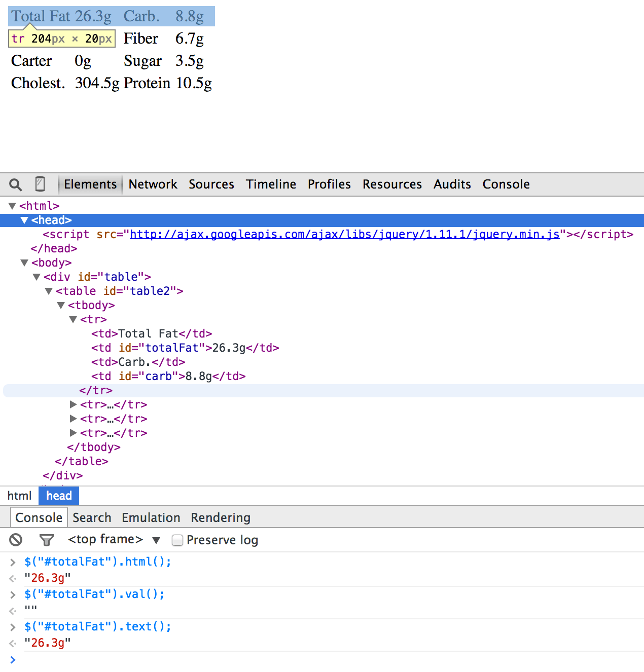Expand the first collapsed tr row

pos(73,404)
